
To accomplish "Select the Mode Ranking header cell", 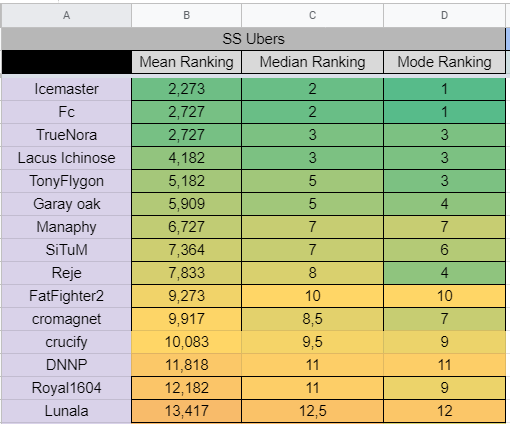I will click(x=444, y=62).
